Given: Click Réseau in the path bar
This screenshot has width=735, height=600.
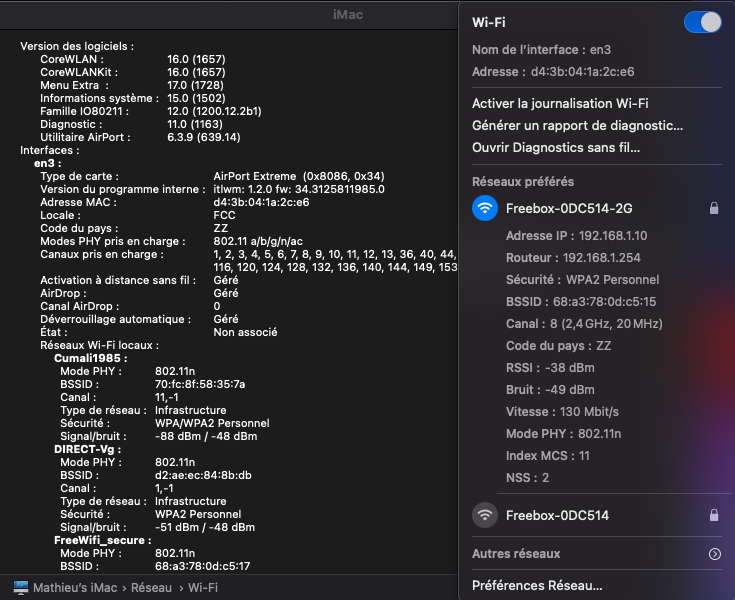Looking at the screenshot, I should click(151, 588).
